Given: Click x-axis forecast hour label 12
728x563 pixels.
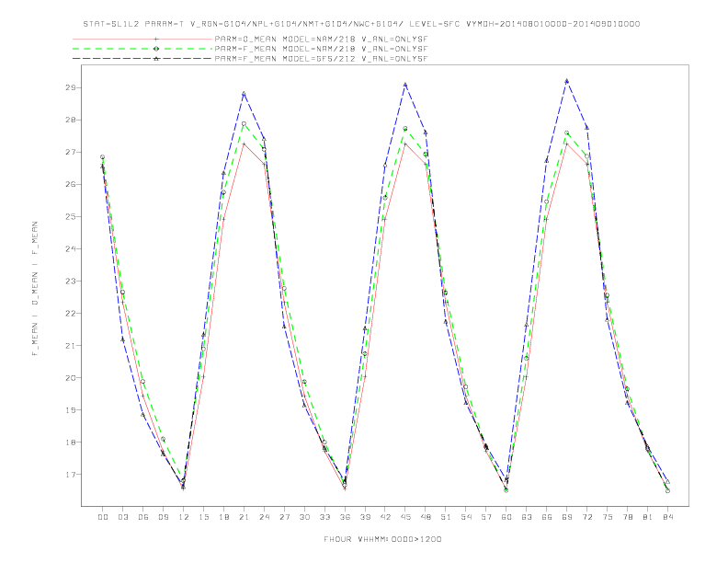Looking at the screenshot, I should tap(184, 517).
